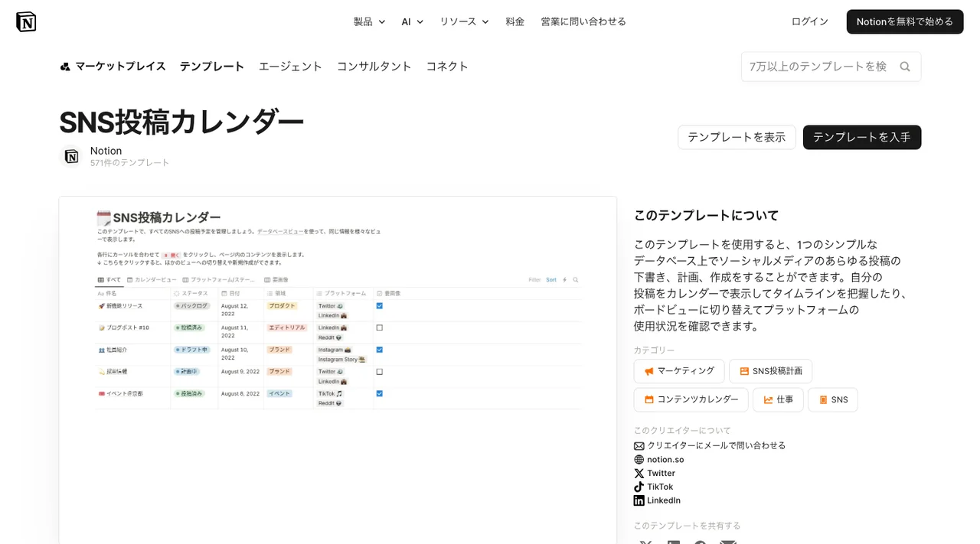This screenshot has width=980, height=544.
Task: Click the 571件のテンプレート text
Action: click(129, 163)
